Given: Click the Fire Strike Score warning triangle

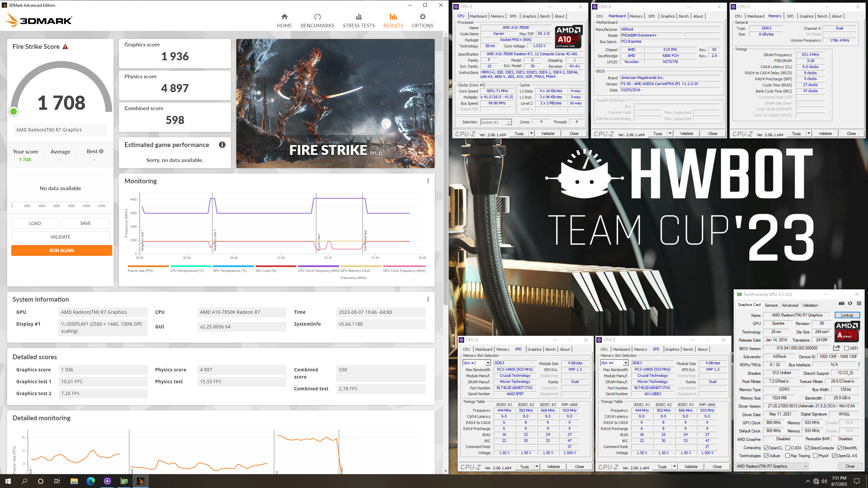Looking at the screenshot, I should (65, 47).
